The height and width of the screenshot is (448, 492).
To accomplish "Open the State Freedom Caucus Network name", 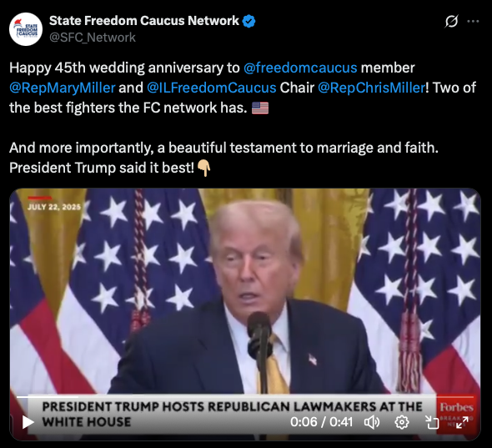I will (144, 21).
